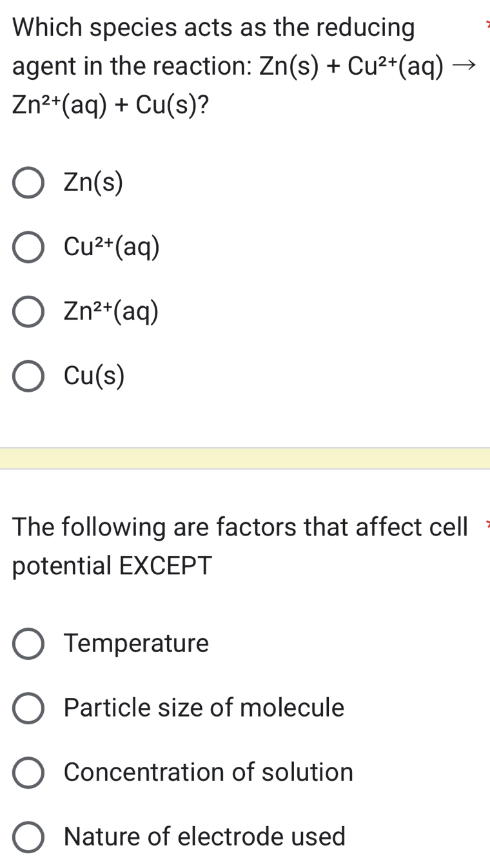Select the Zn²⁺(aq) answer option
Viewport: 490px width, 868px height.
pos(27,313)
